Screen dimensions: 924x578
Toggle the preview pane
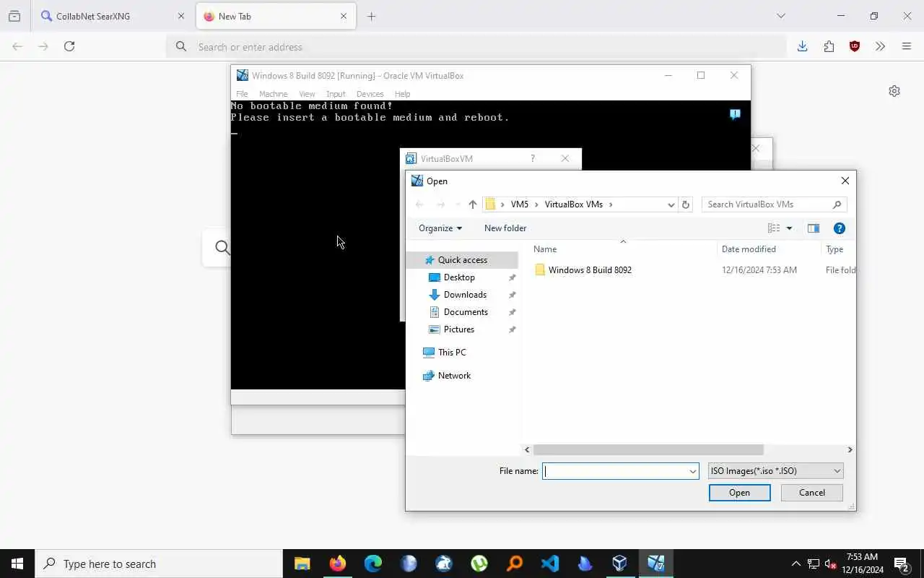[x=814, y=228]
